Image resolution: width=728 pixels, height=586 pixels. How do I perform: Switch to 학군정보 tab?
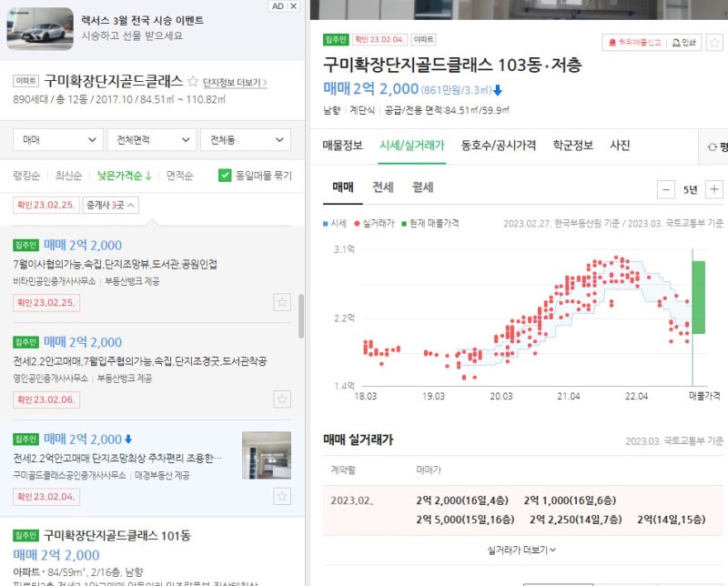click(x=573, y=146)
